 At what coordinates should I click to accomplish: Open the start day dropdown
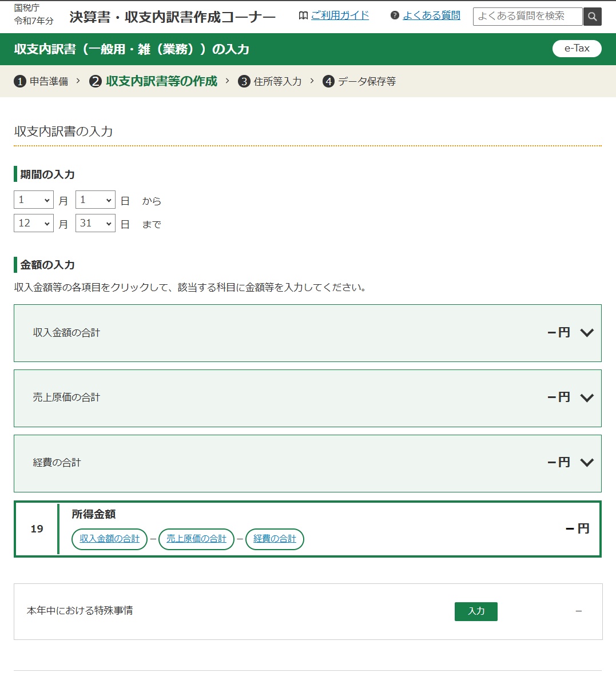coord(96,200)
